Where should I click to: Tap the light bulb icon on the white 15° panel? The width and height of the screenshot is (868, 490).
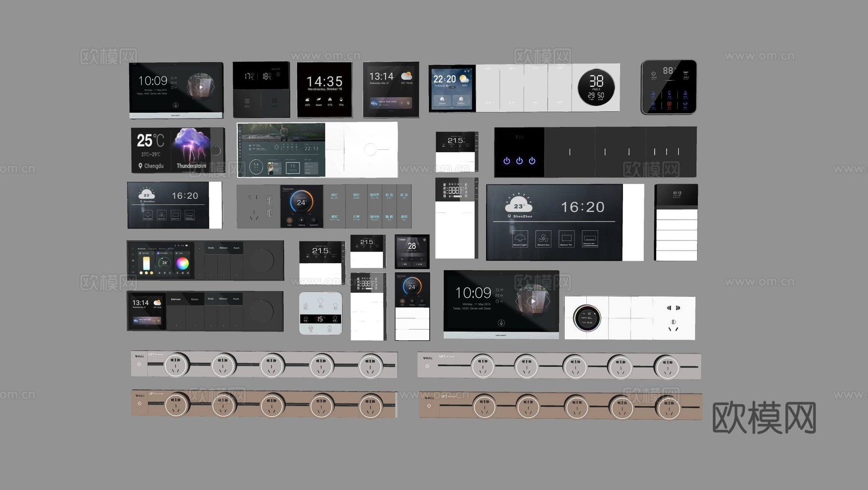click(320, 301)
